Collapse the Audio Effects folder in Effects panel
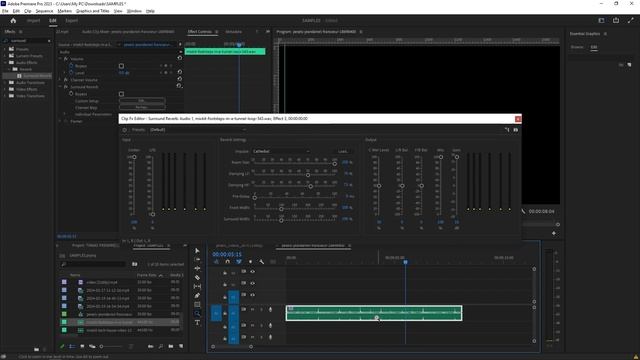 (6, 62)
